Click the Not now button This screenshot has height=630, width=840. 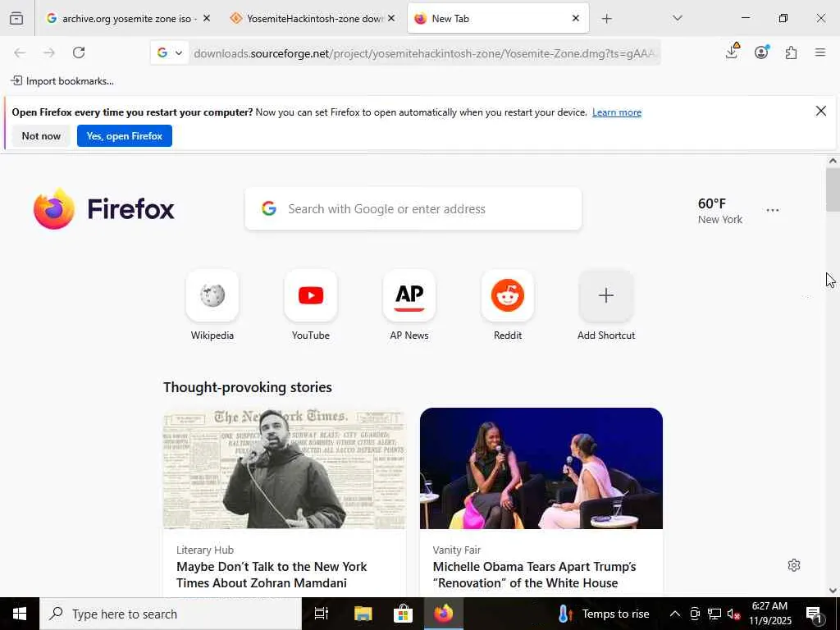point(41,136)
